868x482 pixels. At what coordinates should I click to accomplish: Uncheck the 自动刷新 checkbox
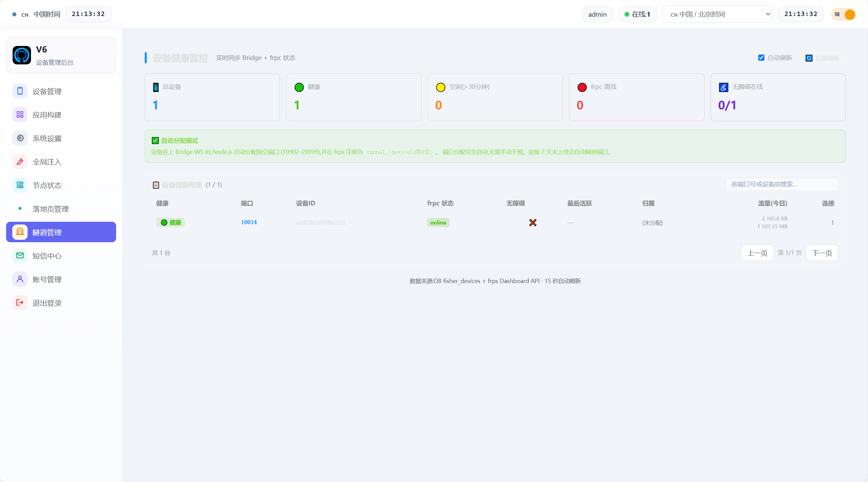pyautogui.click(x=761, y=58)
